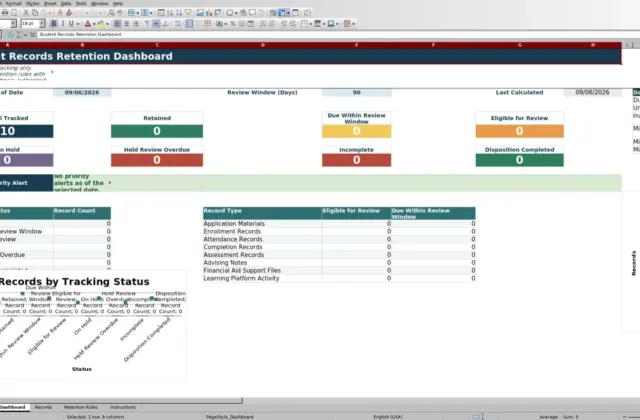The width and height of the screenshot is (640, 420).
Task: Click the Copy icon
Action: [35, 13]
